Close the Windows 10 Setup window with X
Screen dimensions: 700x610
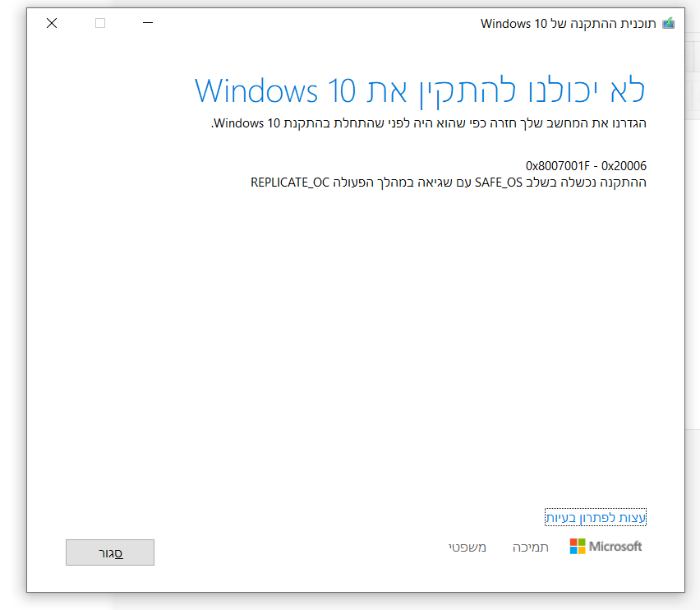coord(52,23)
